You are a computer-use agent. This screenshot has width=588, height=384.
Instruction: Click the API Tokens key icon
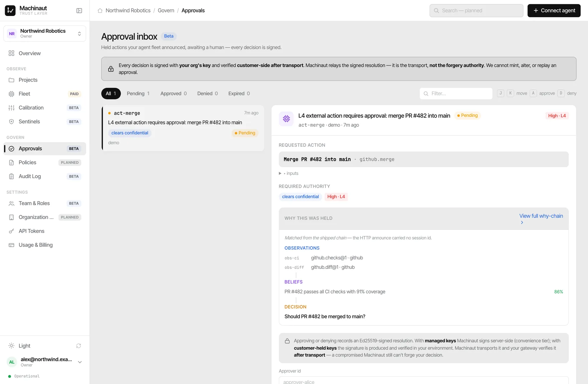[11, 231]
